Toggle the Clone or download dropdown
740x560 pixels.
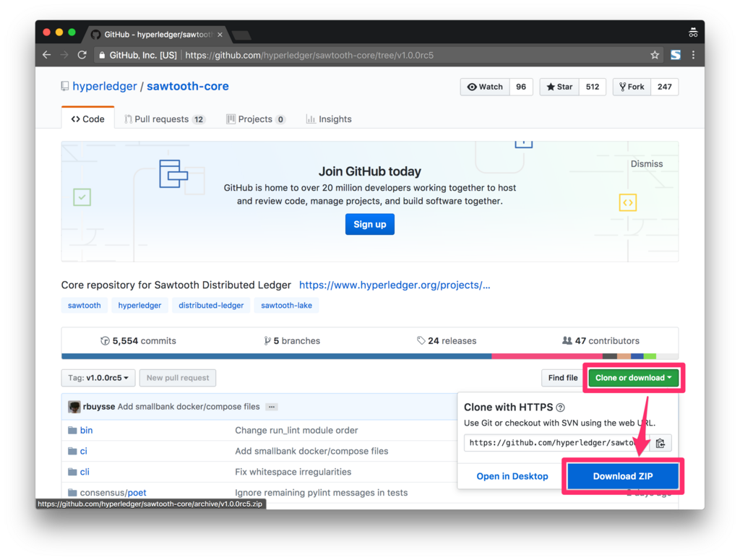click(x=633, y=378)
